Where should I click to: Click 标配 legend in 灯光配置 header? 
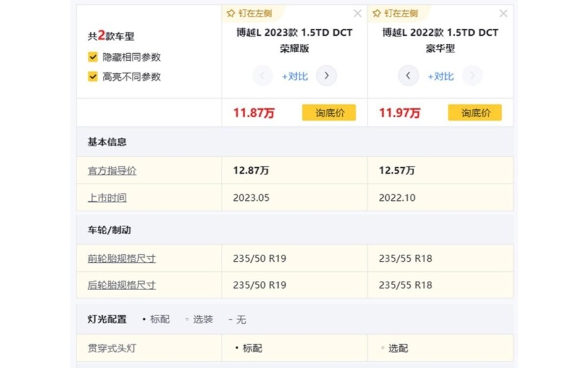click(x=156, y=319)
